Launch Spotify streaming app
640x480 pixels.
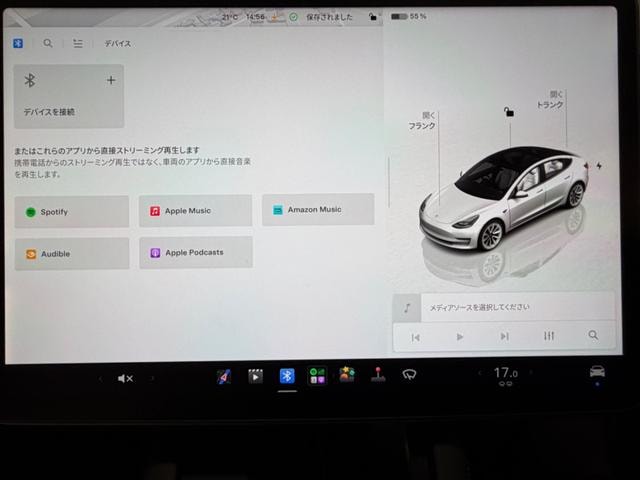(72, 212)
